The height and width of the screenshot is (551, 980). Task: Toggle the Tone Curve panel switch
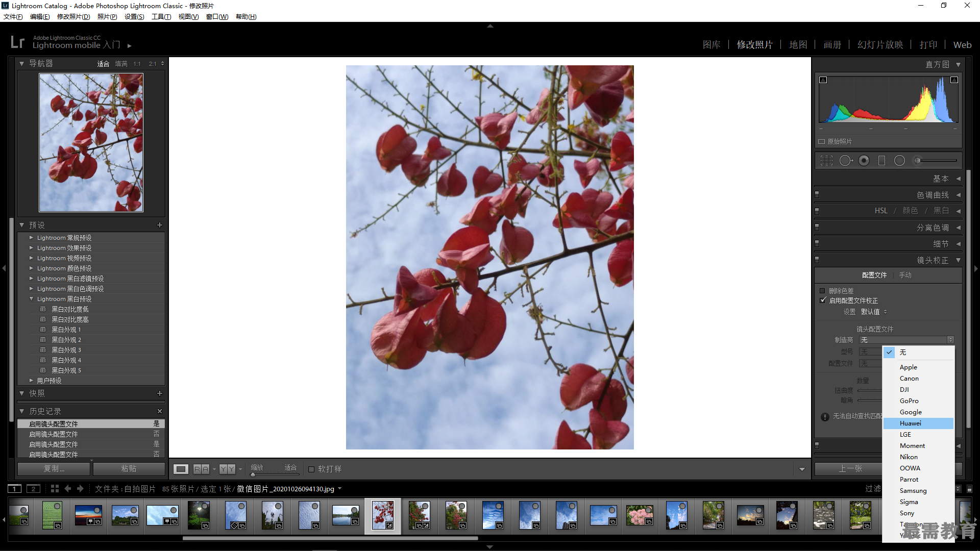(817, 195)
